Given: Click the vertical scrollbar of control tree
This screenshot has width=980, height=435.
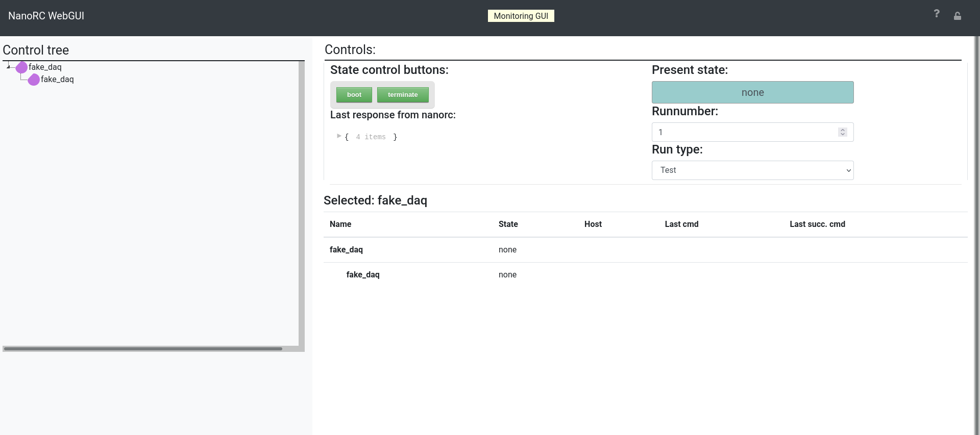Looking at the screenshot, I should pyautogui.click(x=302, y=204).
